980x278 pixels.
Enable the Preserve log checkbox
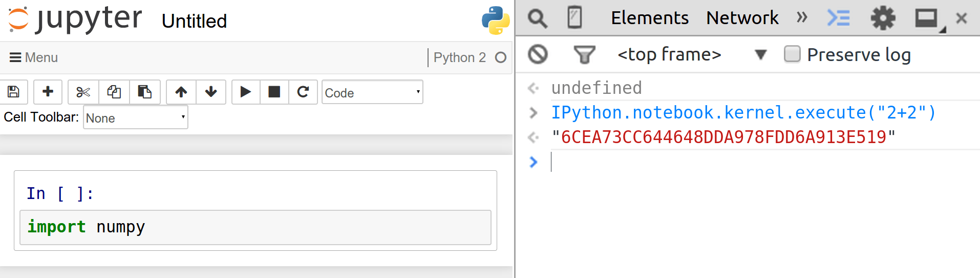[792, 54]
